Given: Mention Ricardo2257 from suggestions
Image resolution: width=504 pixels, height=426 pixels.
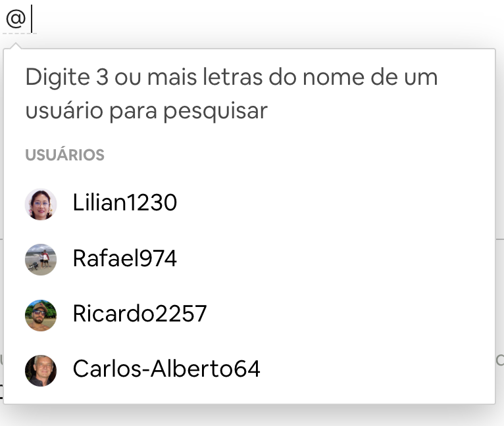Looking at the screenshot, I should point(139,314).
